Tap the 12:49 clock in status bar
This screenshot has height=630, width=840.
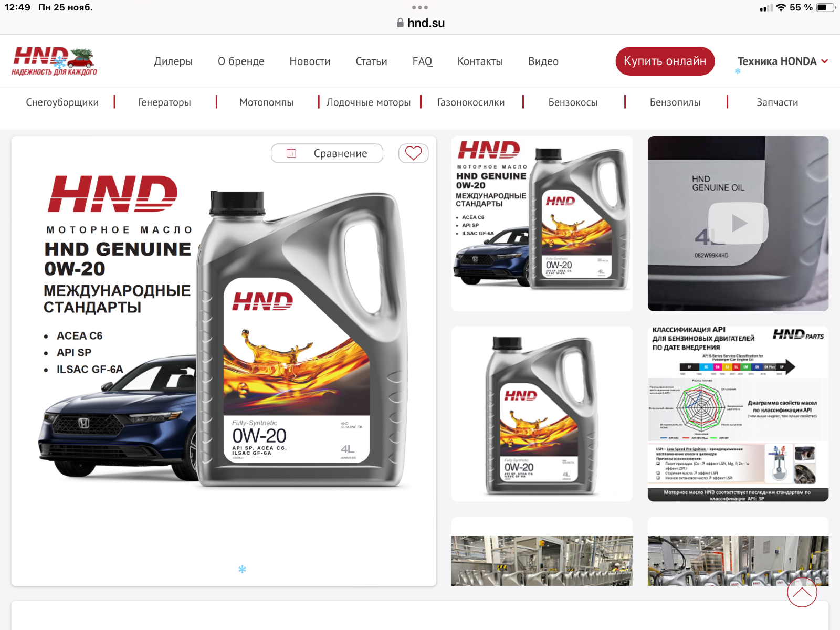point(17,7)
